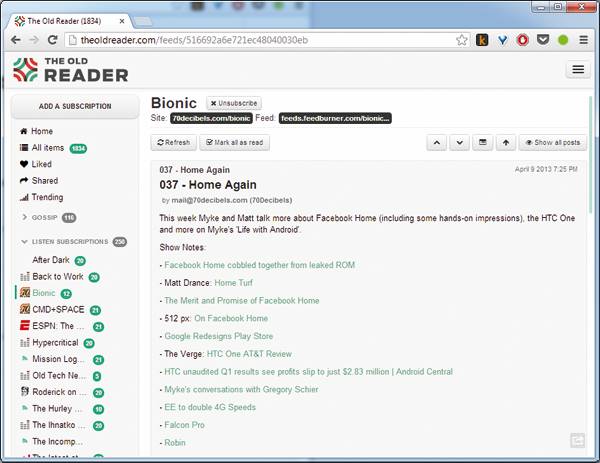The width and height of the screenshot is (600, 463).
Task: Bookmark page with the star icon
Action: point(462,40)
